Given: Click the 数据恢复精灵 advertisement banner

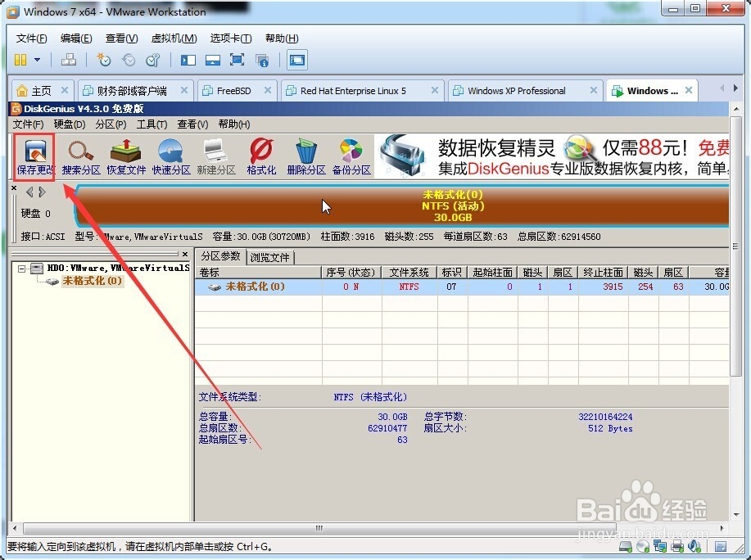Looking at the screenshot, I should [x=552, y=156].
